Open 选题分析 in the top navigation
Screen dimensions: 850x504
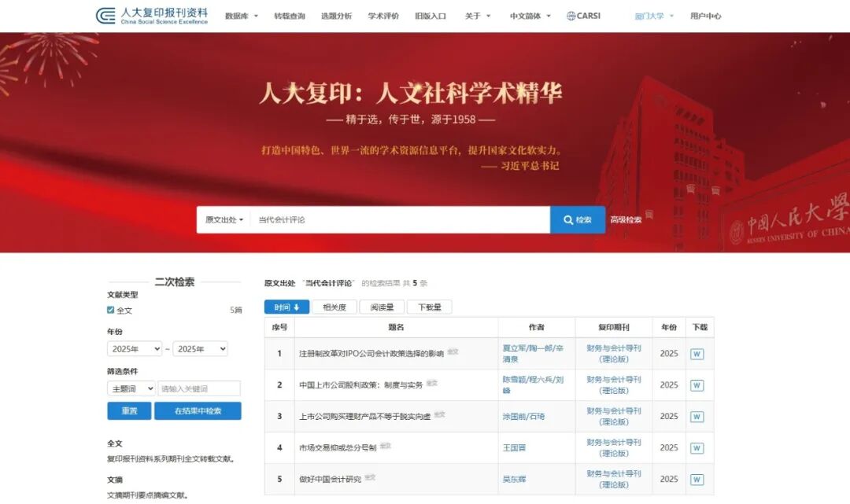(336, 17)
